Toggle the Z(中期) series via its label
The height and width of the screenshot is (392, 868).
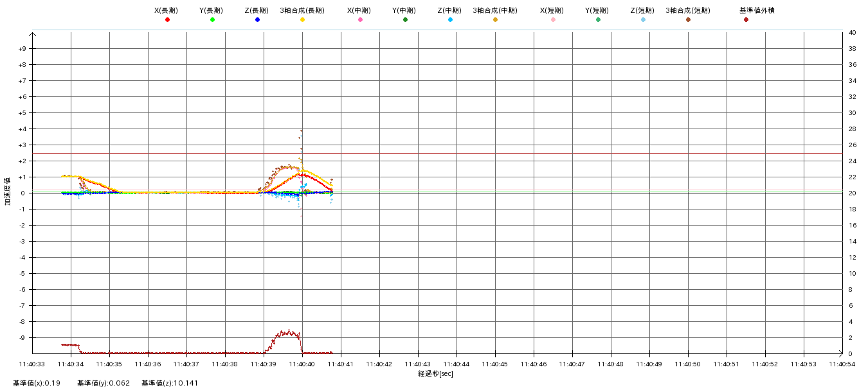pos(449,10)
